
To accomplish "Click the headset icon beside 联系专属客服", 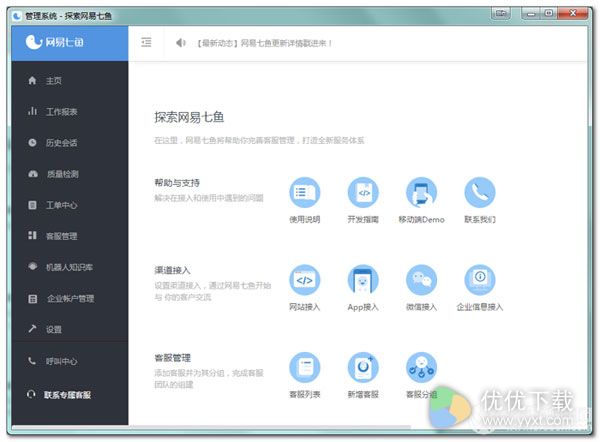I will tap(31, 394).
